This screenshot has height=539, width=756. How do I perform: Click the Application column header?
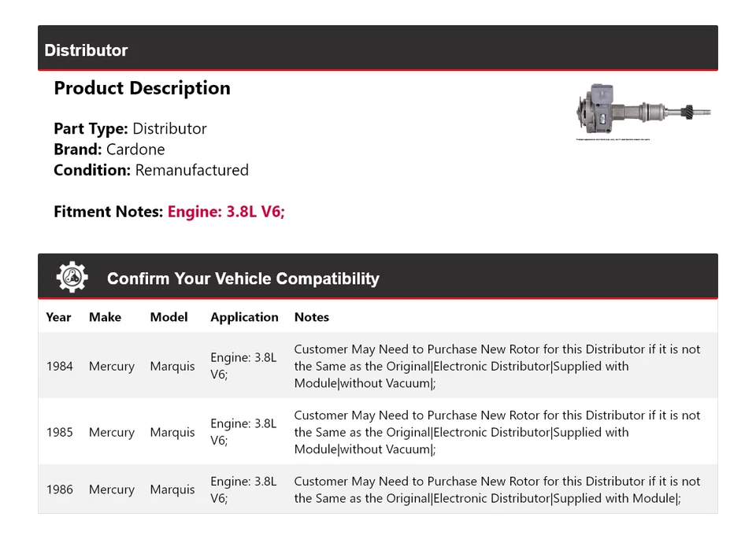tap(244, 317)
